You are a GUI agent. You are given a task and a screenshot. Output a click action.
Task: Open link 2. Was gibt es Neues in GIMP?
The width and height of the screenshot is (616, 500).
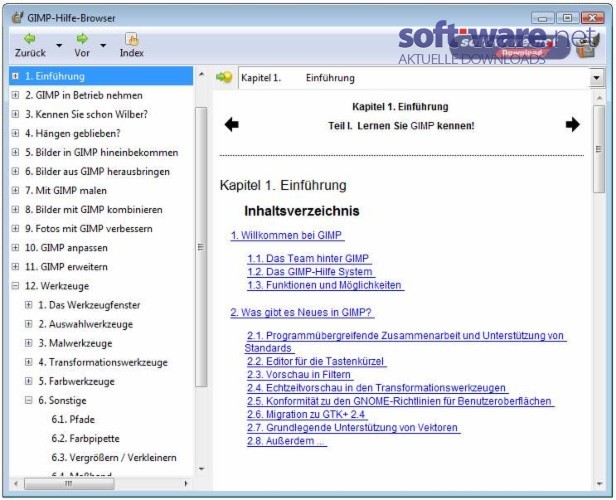point(301,313)
